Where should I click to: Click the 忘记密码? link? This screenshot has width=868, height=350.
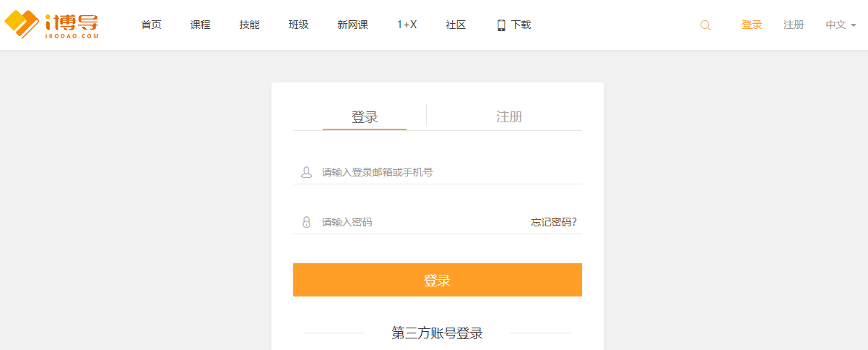click(x=554, y=222)
